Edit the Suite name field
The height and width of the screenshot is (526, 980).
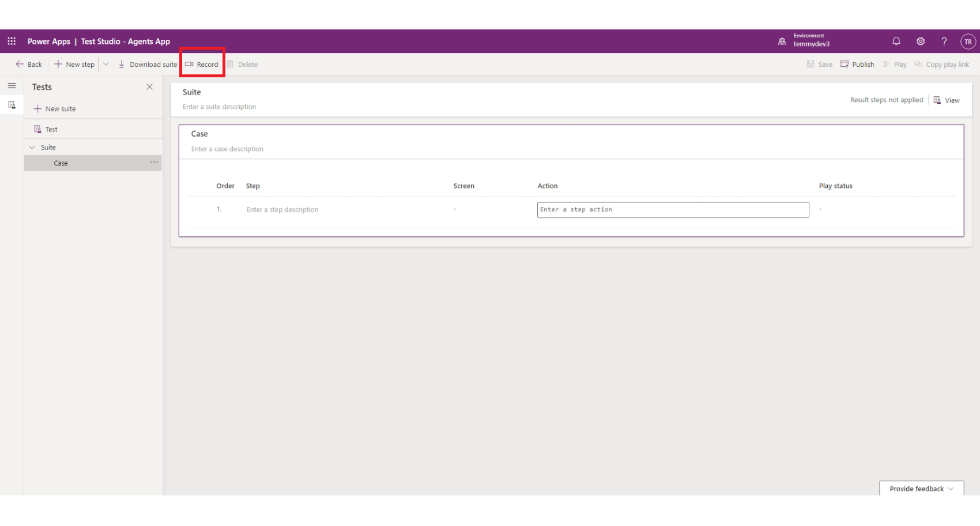(192, 92)
